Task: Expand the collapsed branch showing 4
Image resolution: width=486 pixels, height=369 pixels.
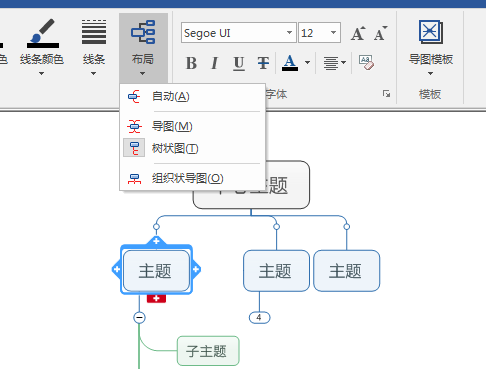Action: [x=259, y=317]
